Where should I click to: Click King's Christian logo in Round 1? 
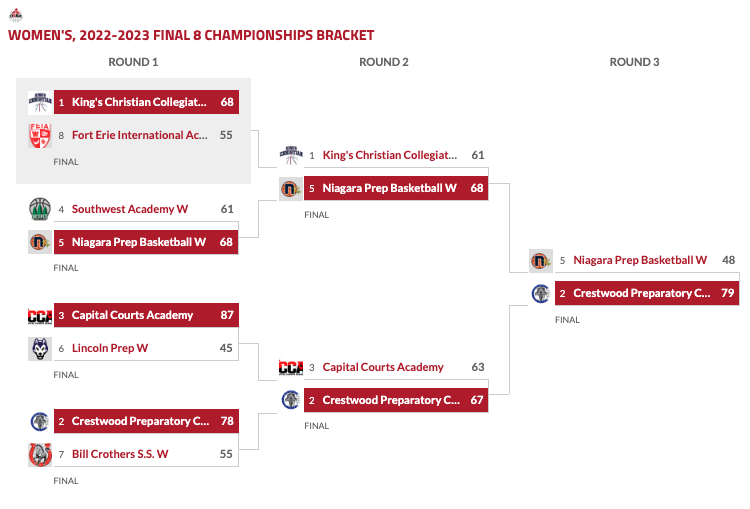[x=39, y=102]
